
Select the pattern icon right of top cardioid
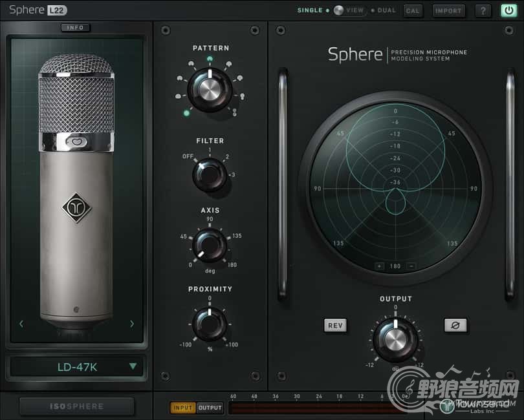[x=228, y=63]
